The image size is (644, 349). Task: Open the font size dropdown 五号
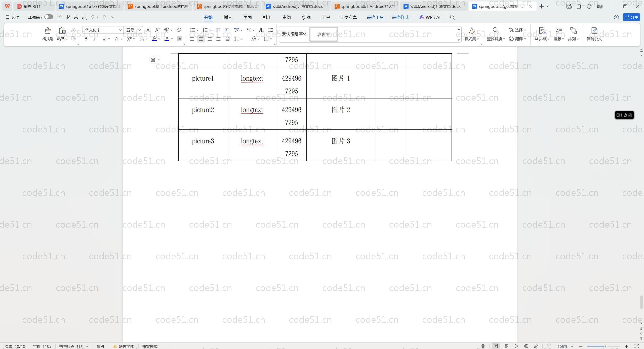(x=139, y=30)
